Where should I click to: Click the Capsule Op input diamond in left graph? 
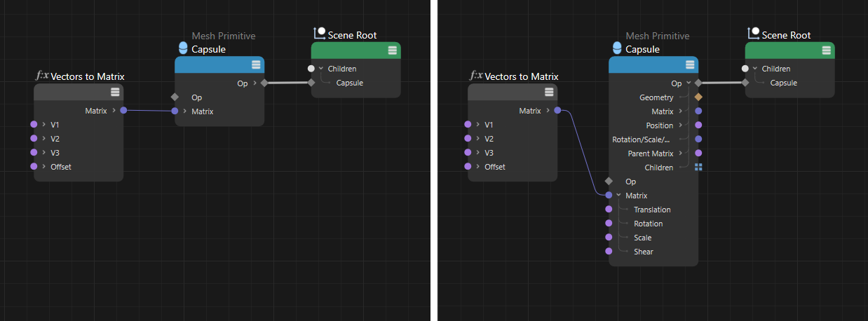175,97
